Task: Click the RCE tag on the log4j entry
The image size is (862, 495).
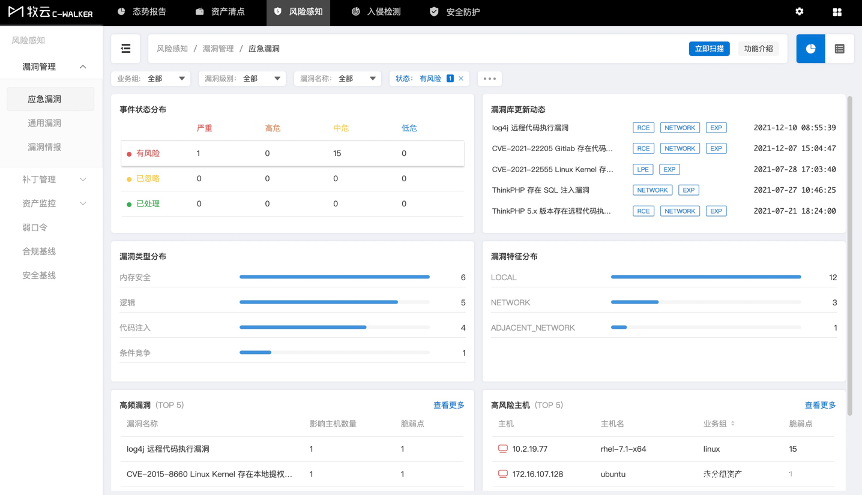Action: pos(643,128)
